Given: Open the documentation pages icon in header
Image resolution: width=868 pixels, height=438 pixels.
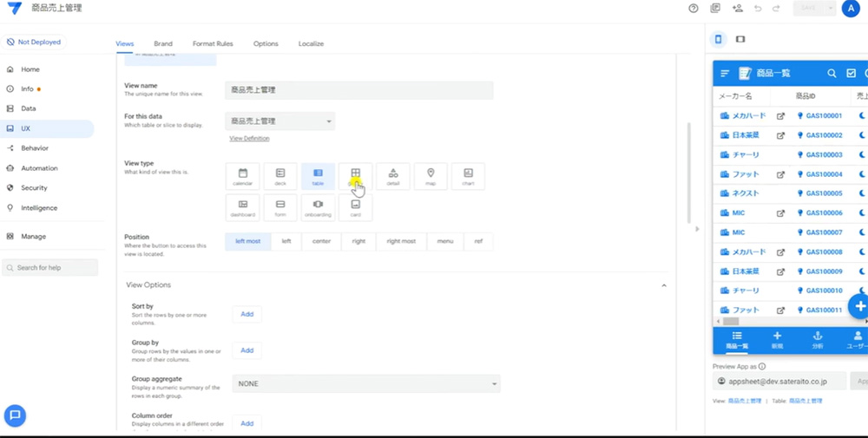Looking at the screenshot, I should pos(715,9).
